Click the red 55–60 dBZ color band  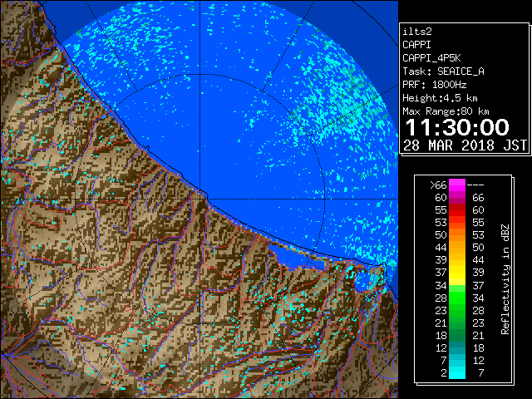click(x=457, y=210)
